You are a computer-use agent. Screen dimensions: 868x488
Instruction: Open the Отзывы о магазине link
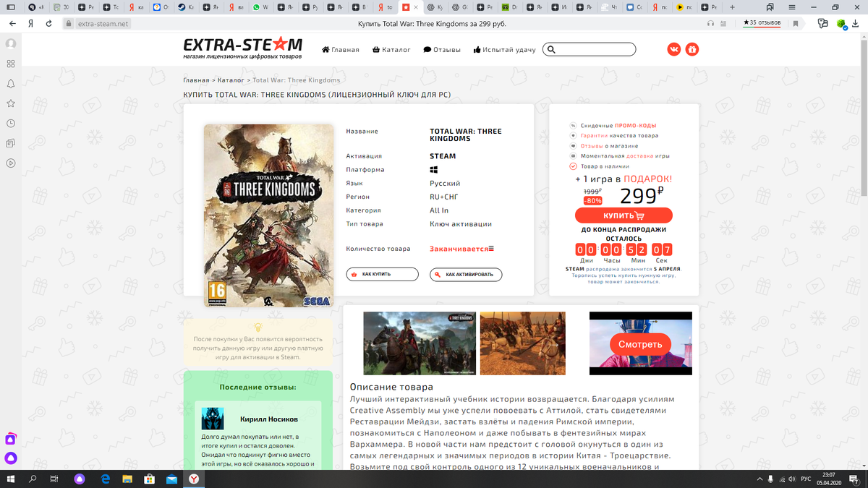point(609,146)
